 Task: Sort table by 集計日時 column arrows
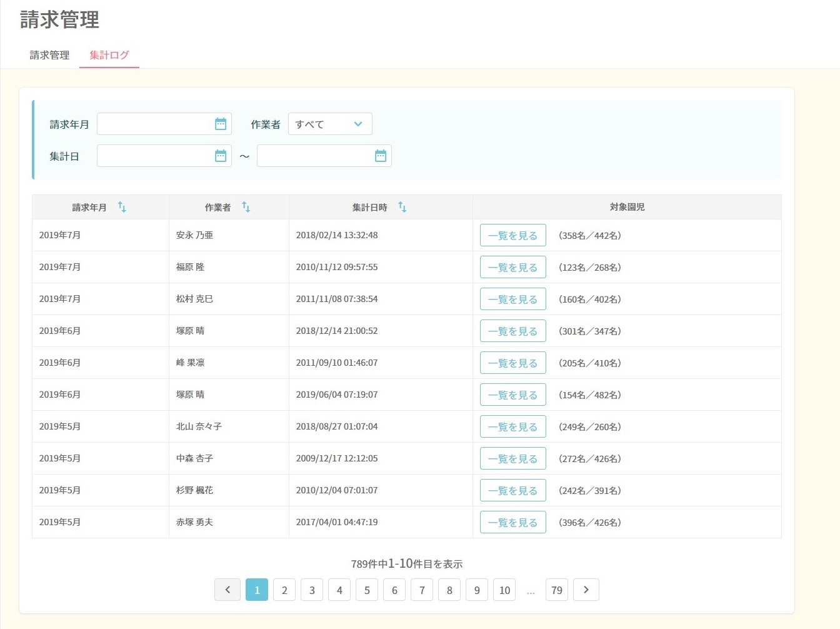(402, 207)
